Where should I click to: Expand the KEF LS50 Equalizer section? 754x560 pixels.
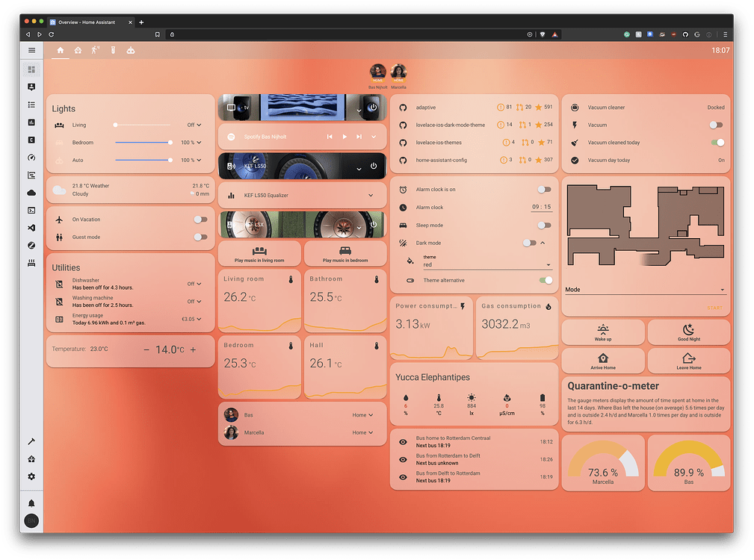coord(371,196)
